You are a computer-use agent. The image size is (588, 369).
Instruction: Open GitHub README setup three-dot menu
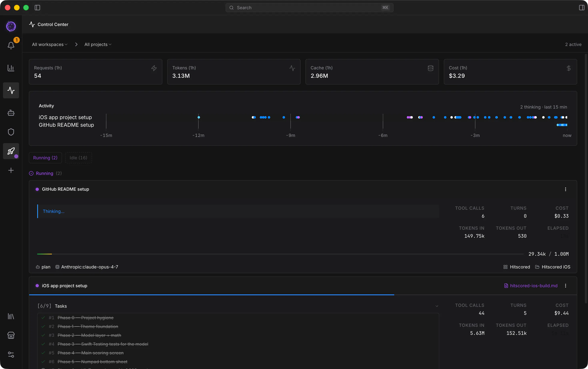(566, 189)
